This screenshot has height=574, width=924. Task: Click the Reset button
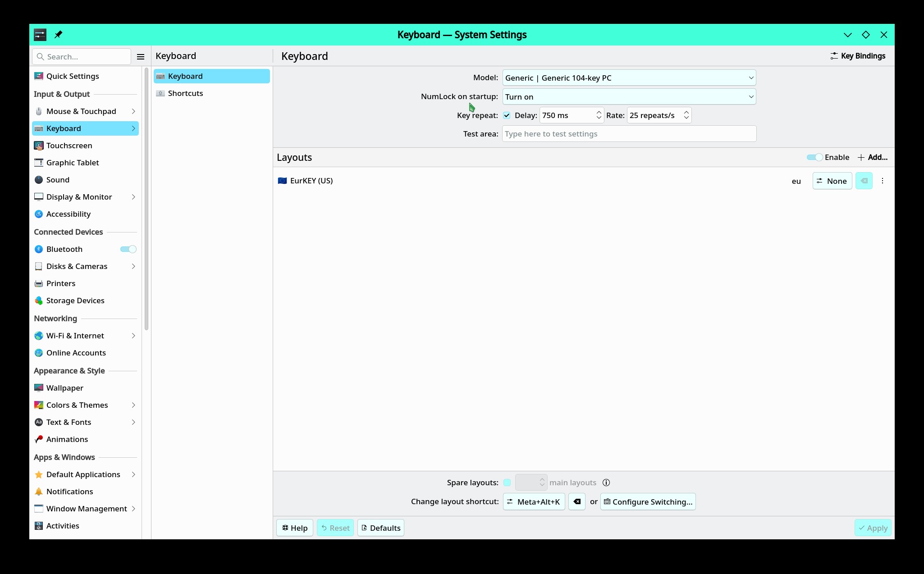click(335, 528)
